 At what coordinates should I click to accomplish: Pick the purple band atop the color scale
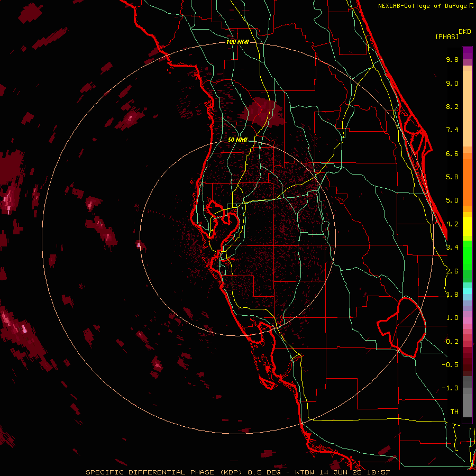(x=467, y=53)
